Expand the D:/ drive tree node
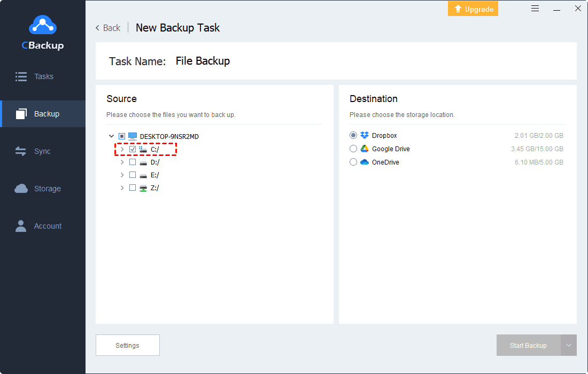588x374 pixels. coord(122,162)
